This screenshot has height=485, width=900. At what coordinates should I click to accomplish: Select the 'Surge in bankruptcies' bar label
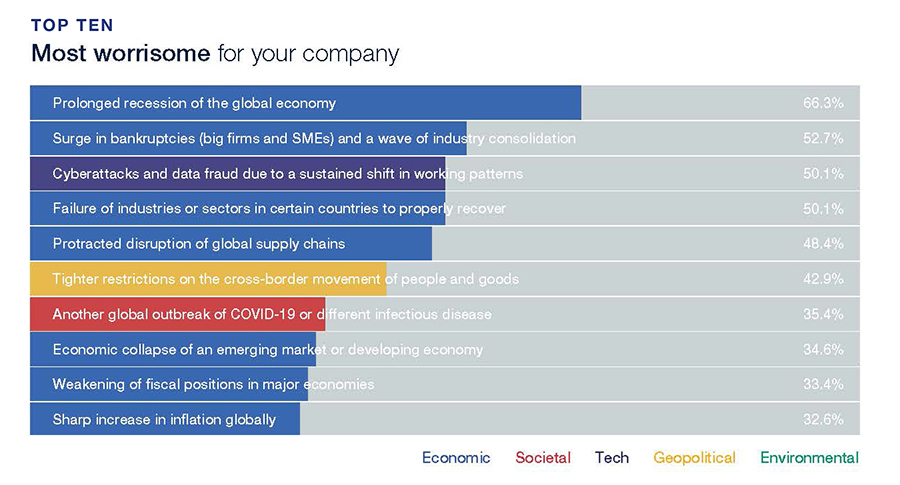coord(314,138)
